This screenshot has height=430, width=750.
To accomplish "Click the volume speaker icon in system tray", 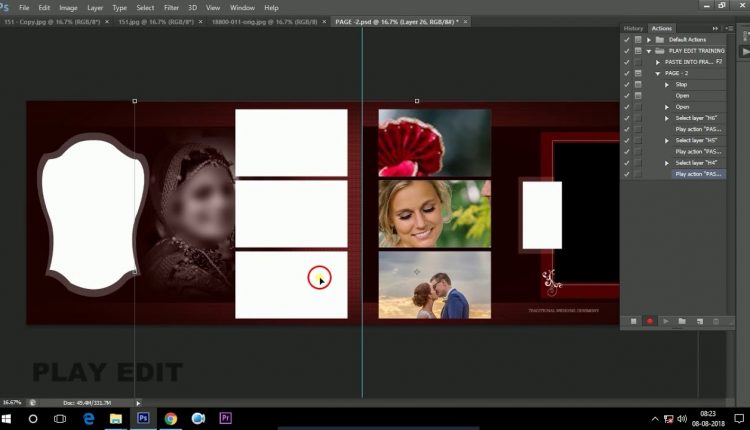I will click(682, 419).
